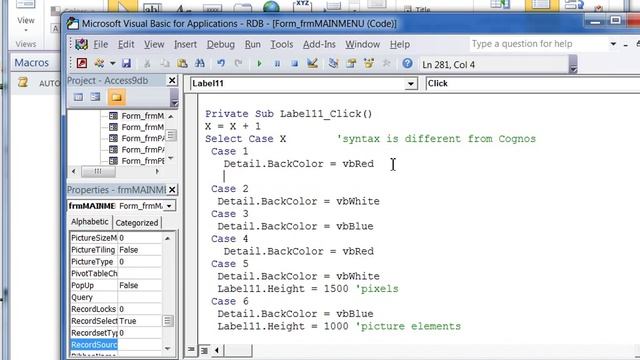Open the help question box dropdown arrow

pyautogui.click(x=613, y=44)
